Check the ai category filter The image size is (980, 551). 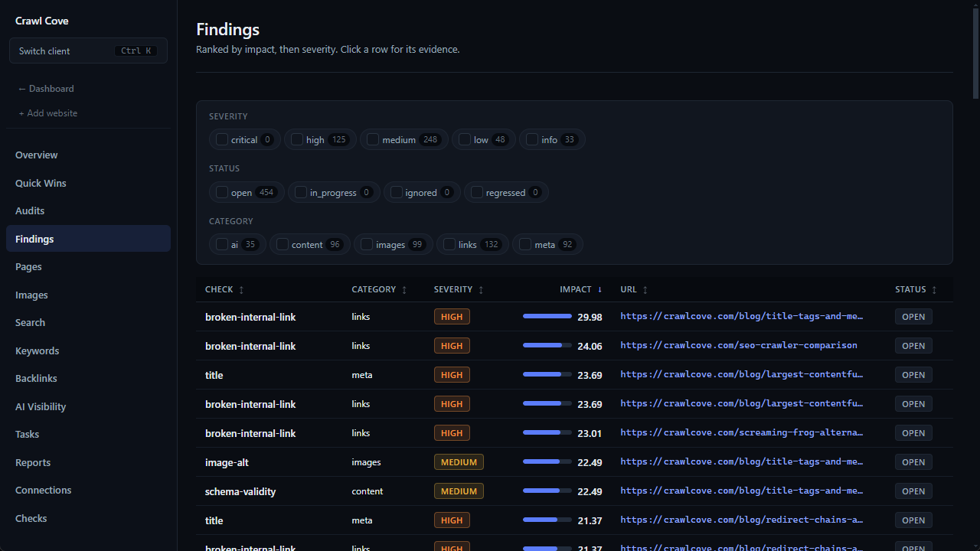(x=222, y=244)
